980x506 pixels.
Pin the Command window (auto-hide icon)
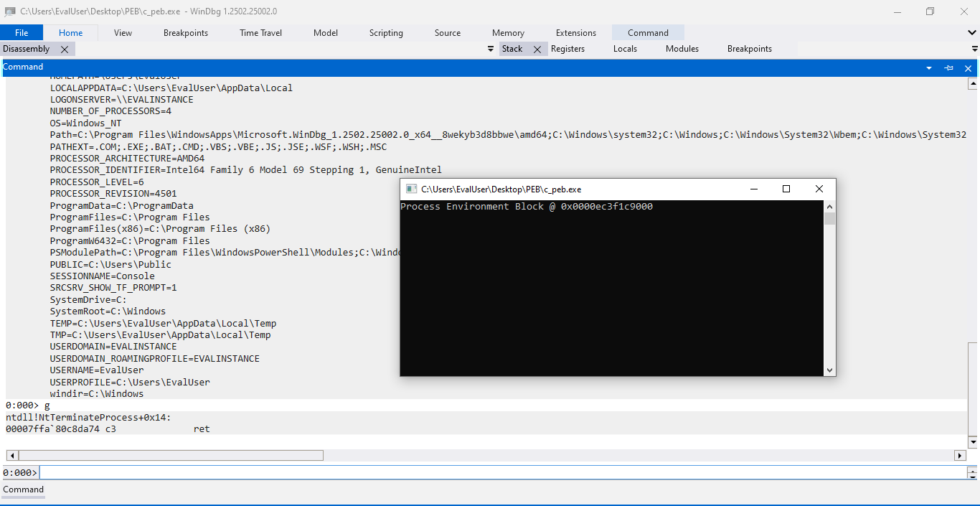pos(948,67)
